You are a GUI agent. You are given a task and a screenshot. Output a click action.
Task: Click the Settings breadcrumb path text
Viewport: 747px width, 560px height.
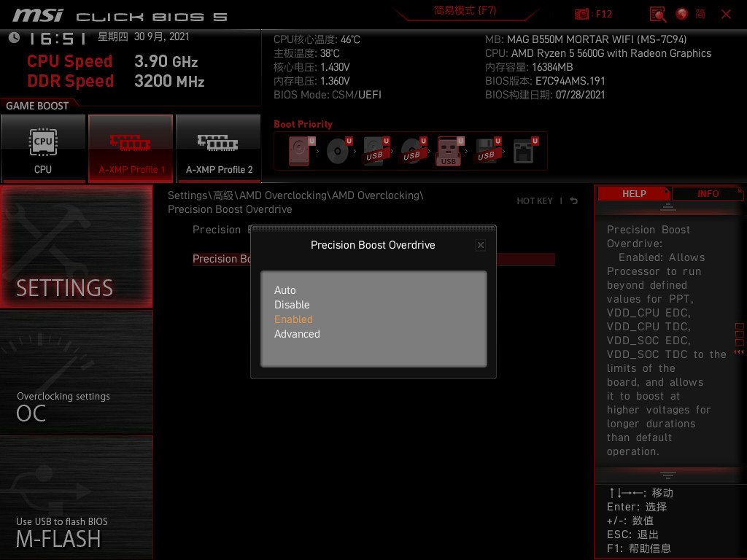tap(295, 203)
